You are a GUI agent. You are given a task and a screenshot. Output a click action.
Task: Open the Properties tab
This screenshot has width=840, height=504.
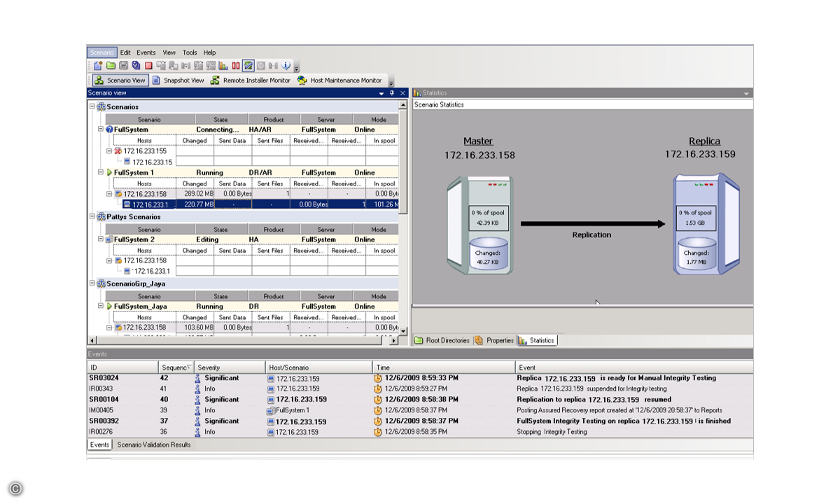(x=494, y=341)
